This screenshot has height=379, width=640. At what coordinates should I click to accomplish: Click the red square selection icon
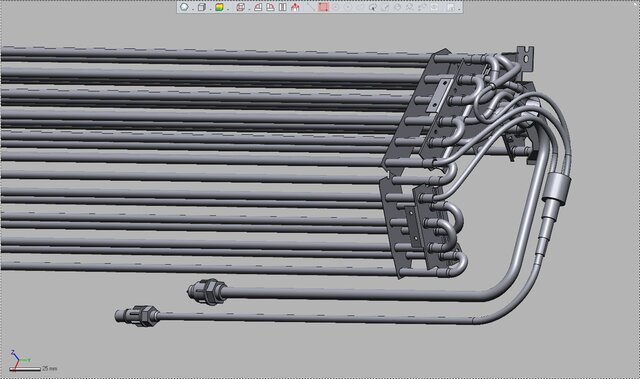323,7
